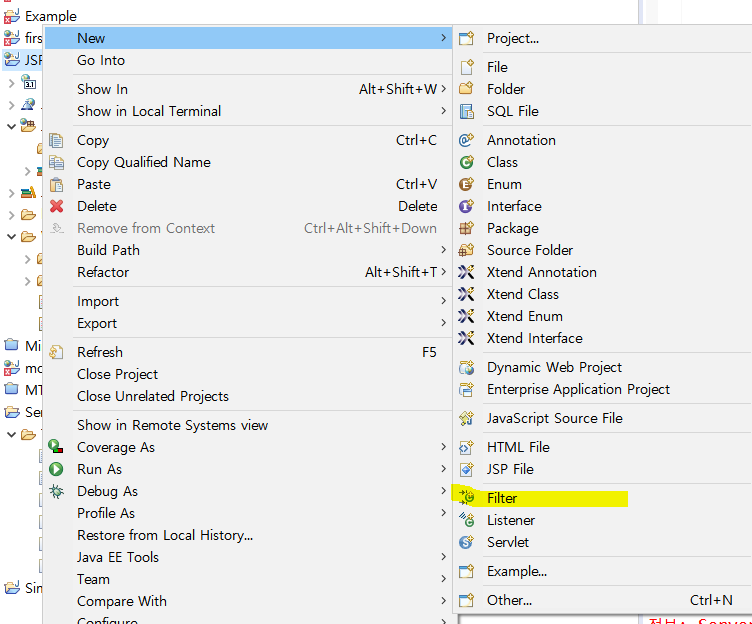The image size is (752, 624).
Task: Click the Xtend Class icon
Action: click(x=466, y=294)
